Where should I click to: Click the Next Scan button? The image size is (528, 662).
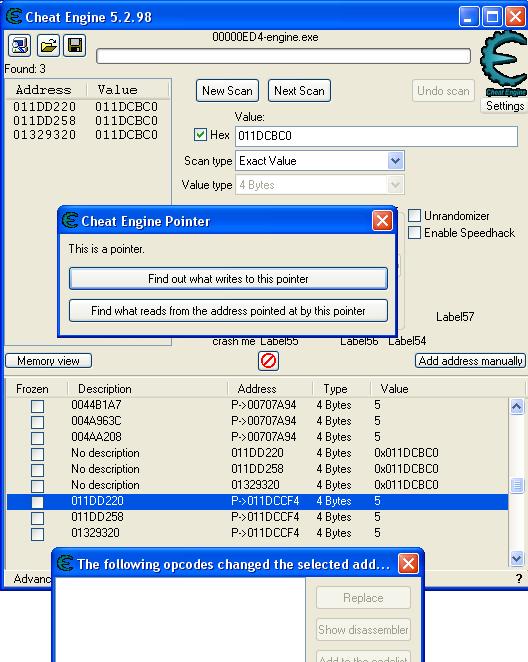(x=299, y=91)
